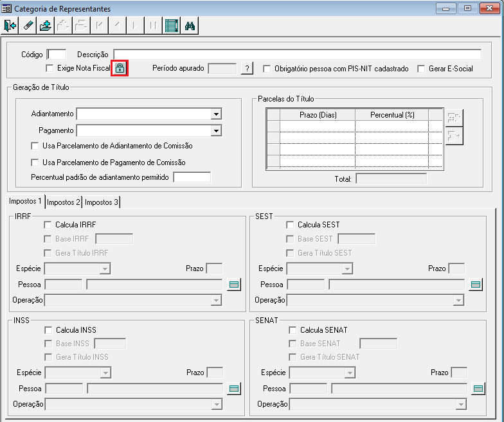Click the disabled previous-record navigation icon
The width and height of the screenshot is (504, 422).
[x=117, y=26]
